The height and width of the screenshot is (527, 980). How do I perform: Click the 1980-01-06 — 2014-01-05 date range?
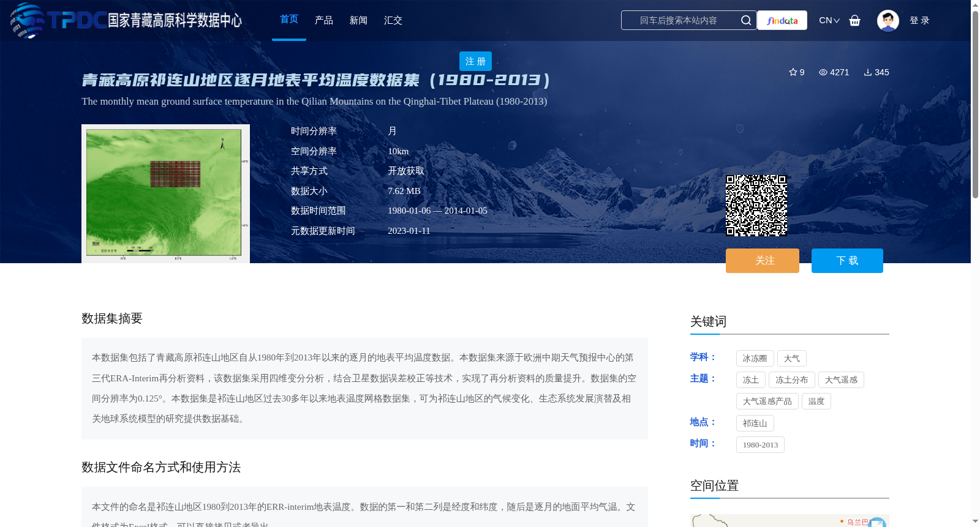pyautogui.click(x=437, y=211)
